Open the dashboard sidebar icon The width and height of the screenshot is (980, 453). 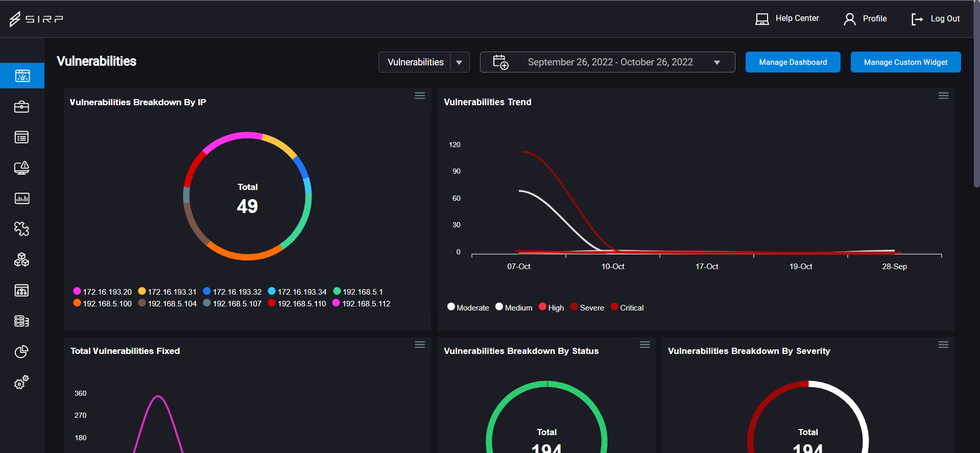[x=22, y=76]
